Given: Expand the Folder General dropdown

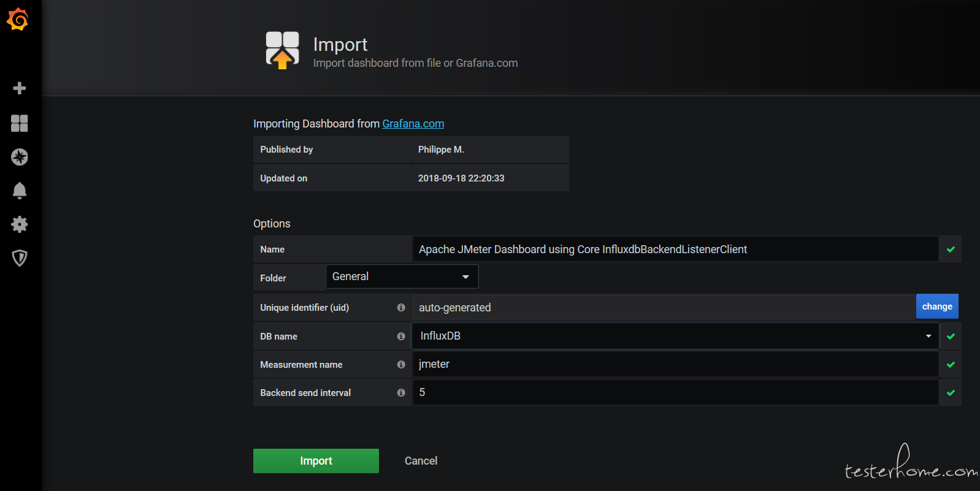Looking at the screenshot, I should 402,276.
